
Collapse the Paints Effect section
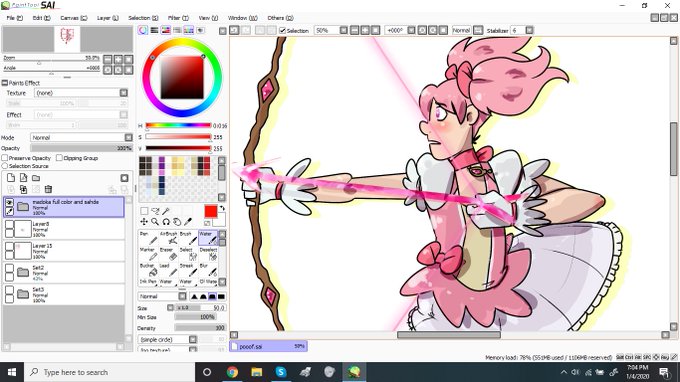[x=5, y=82]
